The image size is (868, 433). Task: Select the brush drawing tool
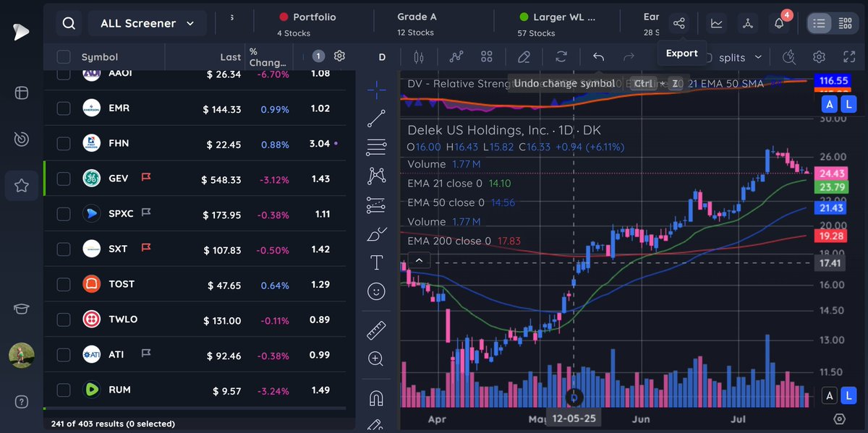coord(376,234)
